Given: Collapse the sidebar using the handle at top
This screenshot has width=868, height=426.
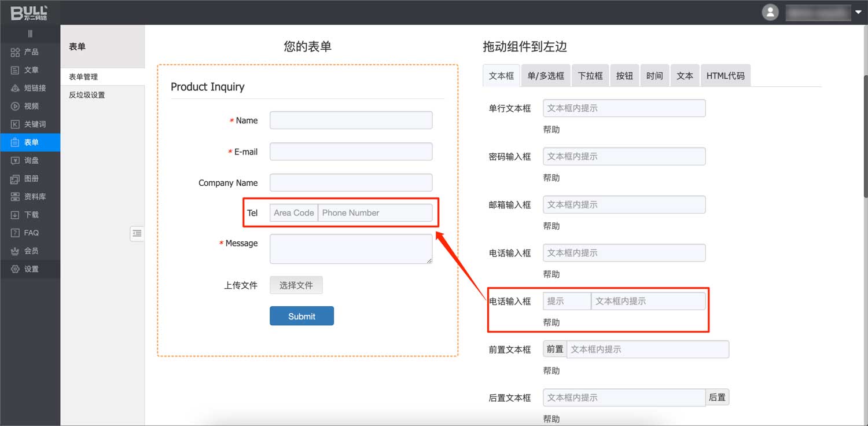Looking at the screenshot, I should pos(30,34).
